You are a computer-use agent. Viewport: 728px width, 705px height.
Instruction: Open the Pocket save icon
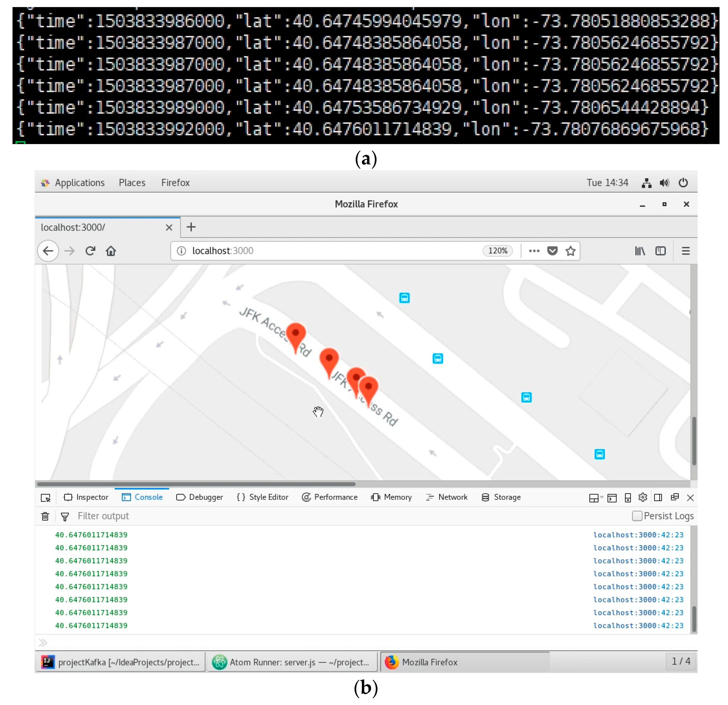[x=552, y=251]
